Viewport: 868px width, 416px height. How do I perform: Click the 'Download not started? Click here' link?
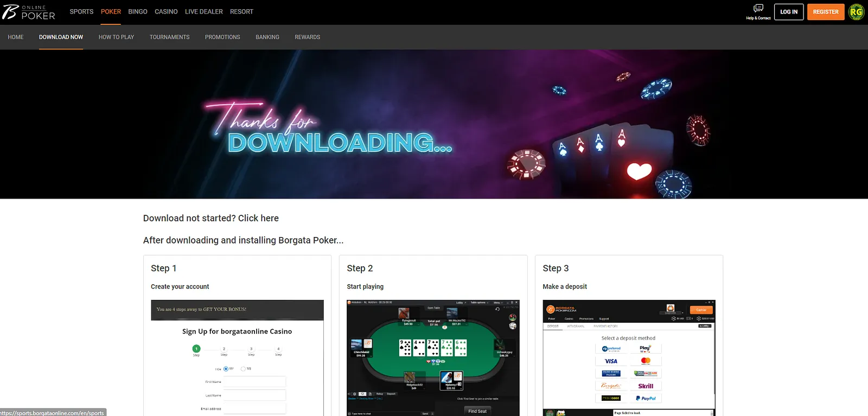(x=210, y=218)
